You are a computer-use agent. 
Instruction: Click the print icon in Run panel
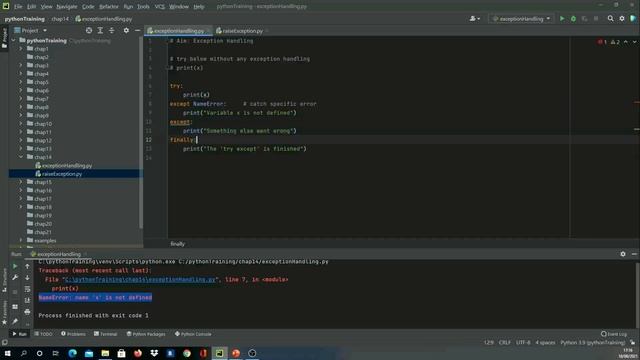[27, 312]
